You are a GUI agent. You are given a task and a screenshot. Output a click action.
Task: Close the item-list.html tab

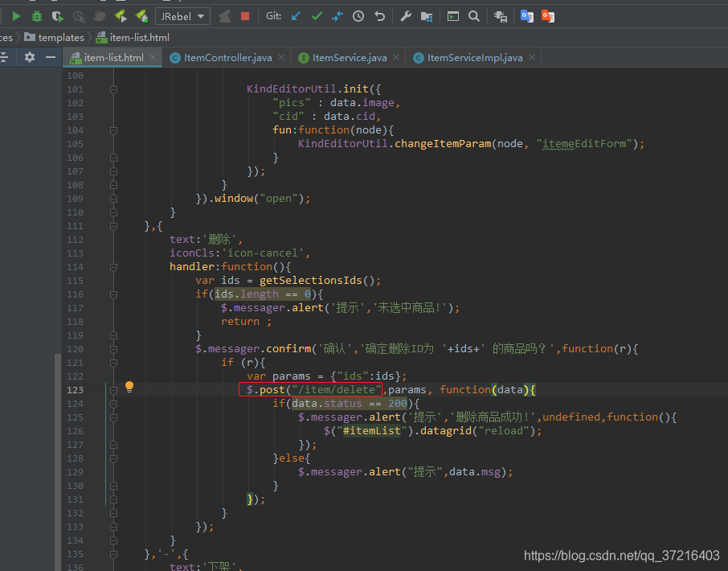pos(153,57)
